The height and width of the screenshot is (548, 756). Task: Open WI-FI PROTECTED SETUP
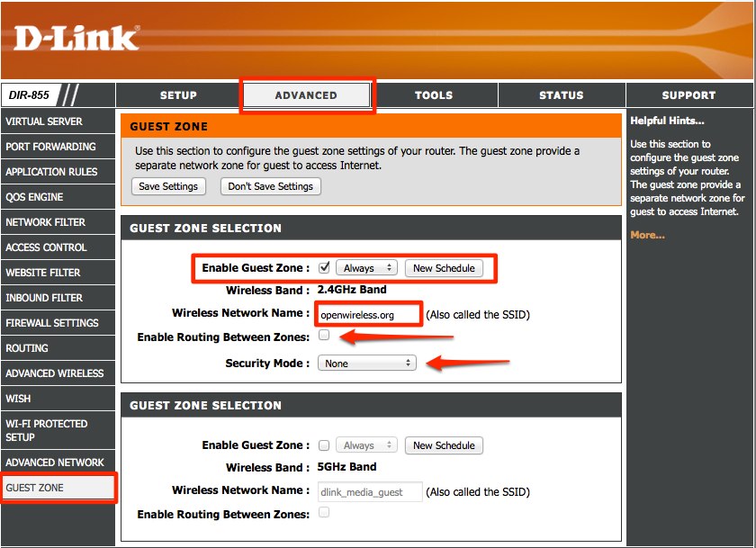pyautogui.click(x=58, y=430)
